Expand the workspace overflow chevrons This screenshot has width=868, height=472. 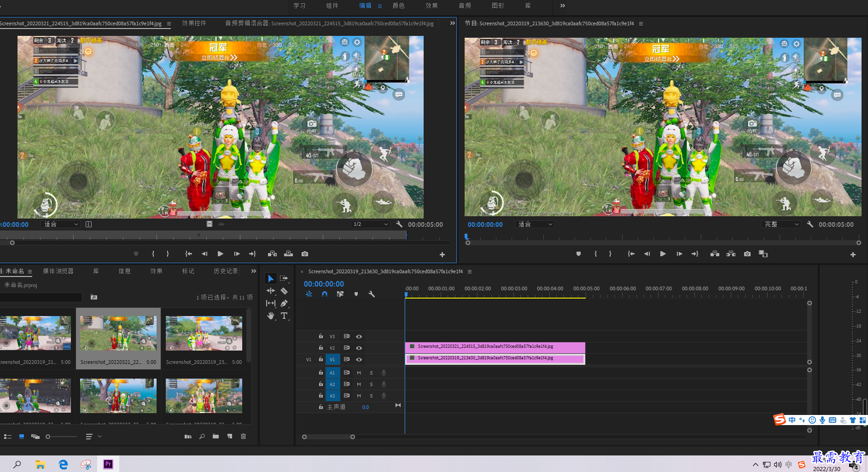[x=562, y=6]
